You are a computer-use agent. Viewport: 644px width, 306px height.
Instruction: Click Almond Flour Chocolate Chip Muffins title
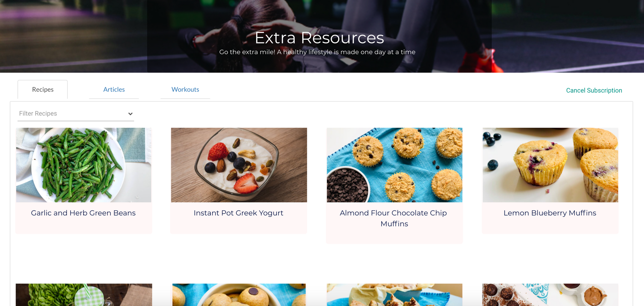(393, 218)
